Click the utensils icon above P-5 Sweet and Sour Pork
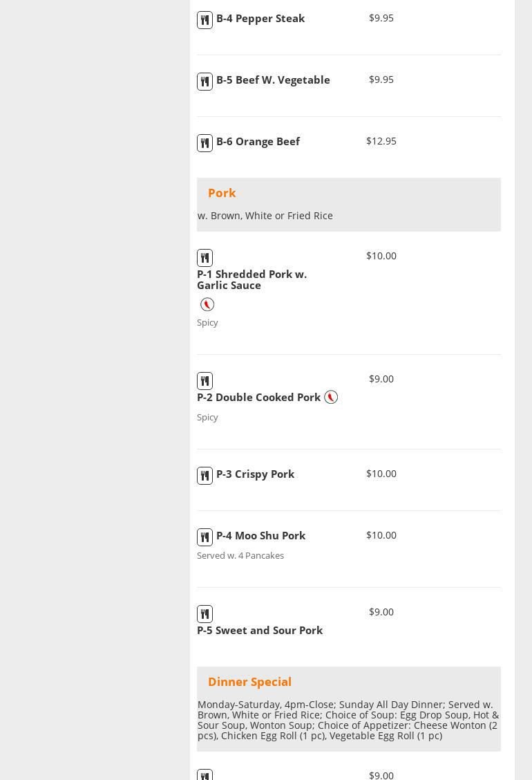Image resolution: width=532 pixels, height=780 pixels. (205, 614)
